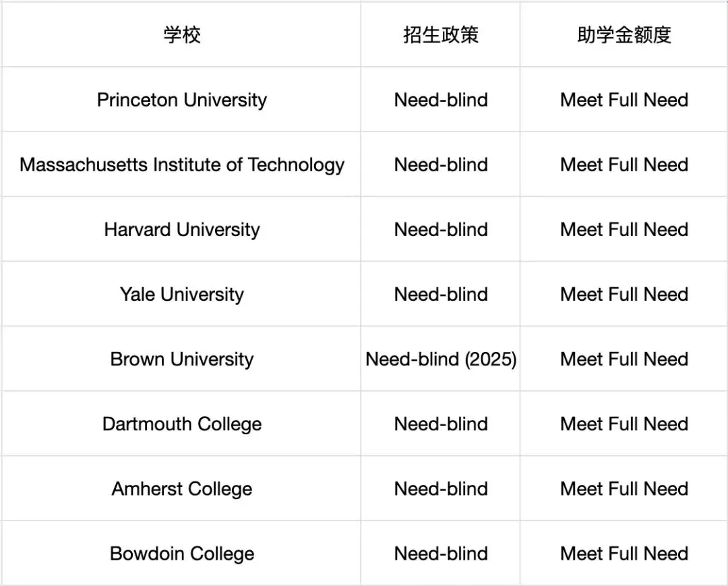Select the Yale University cell
Viewport: 728px width, 586px height.
click(x=182, y=294)
